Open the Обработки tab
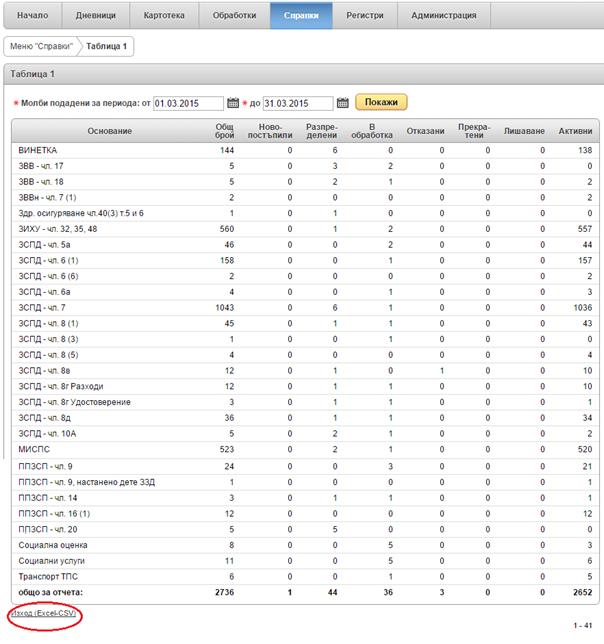 point(234,16)
